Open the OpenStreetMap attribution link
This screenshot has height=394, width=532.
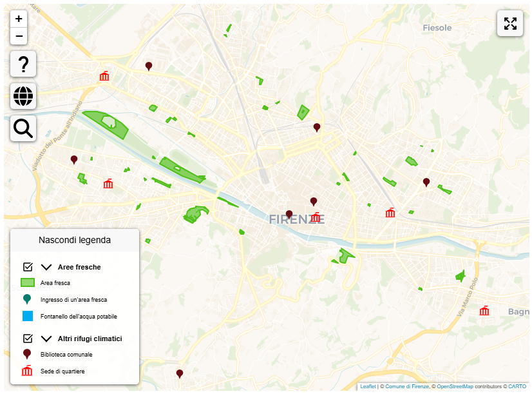[x=455, y=386]
